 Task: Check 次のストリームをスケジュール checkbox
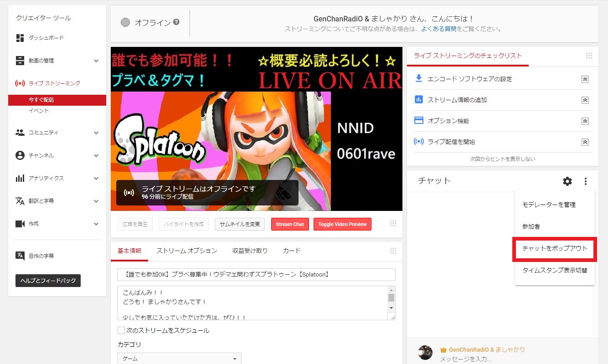(121, 330)
